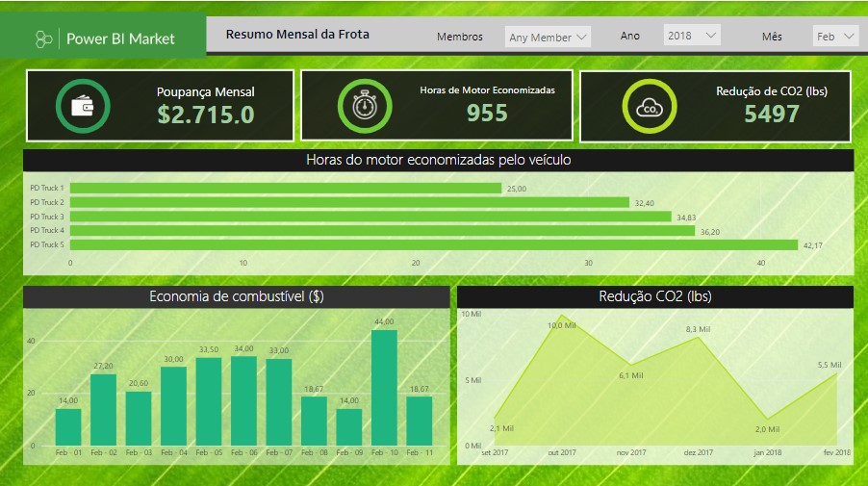Click the Economia de combustível ($) header
The image size is (868, 486).
(x=236, y=296)
